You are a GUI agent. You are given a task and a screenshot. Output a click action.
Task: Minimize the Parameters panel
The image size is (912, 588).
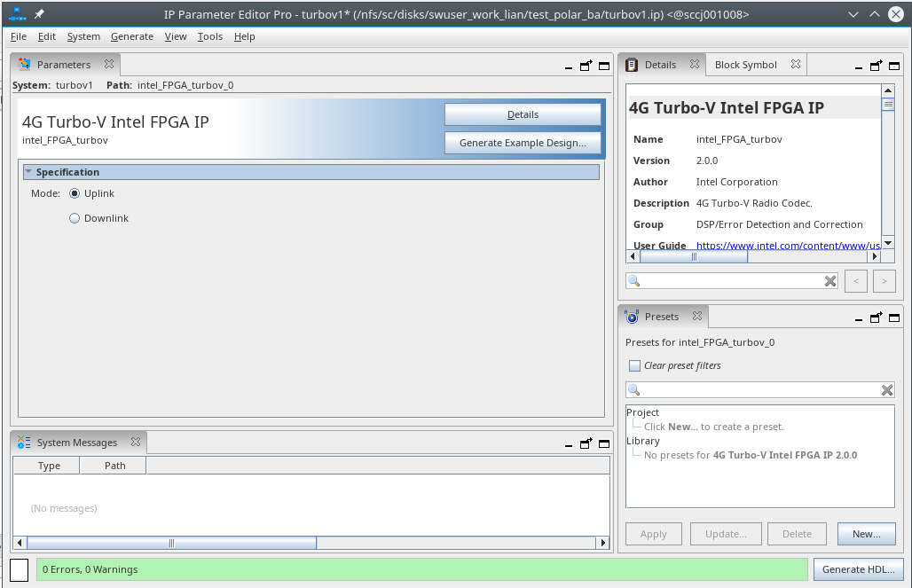569,67
